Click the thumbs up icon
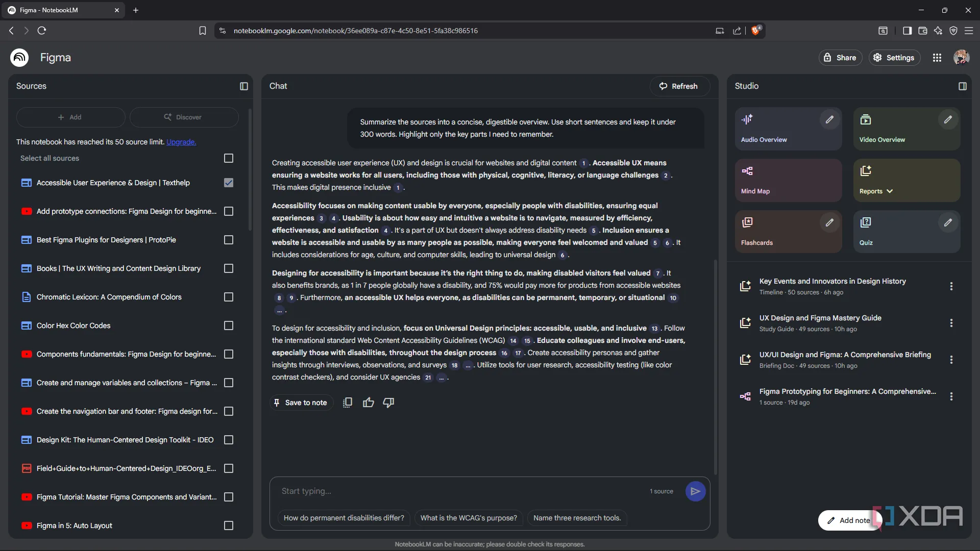The width and height of the screenshot is (980, 551). pyautogui.click(x=368, y=403)
